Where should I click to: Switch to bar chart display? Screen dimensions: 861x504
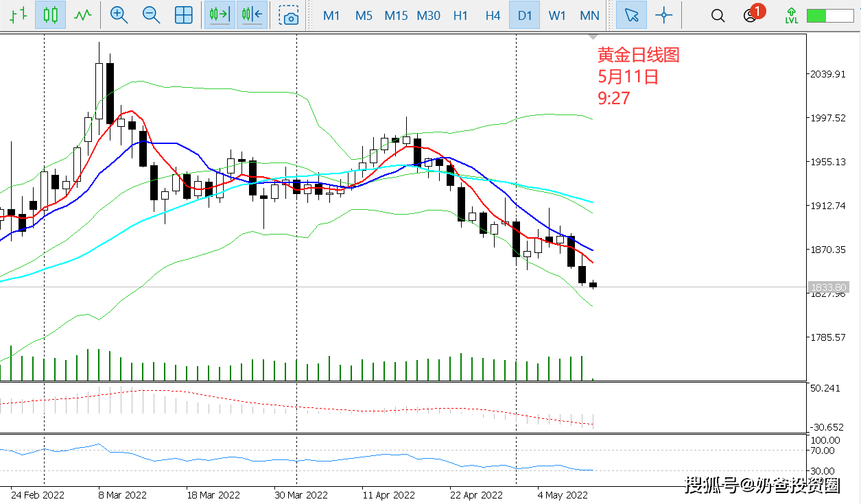pyautogui.click(x=19, y=15)
